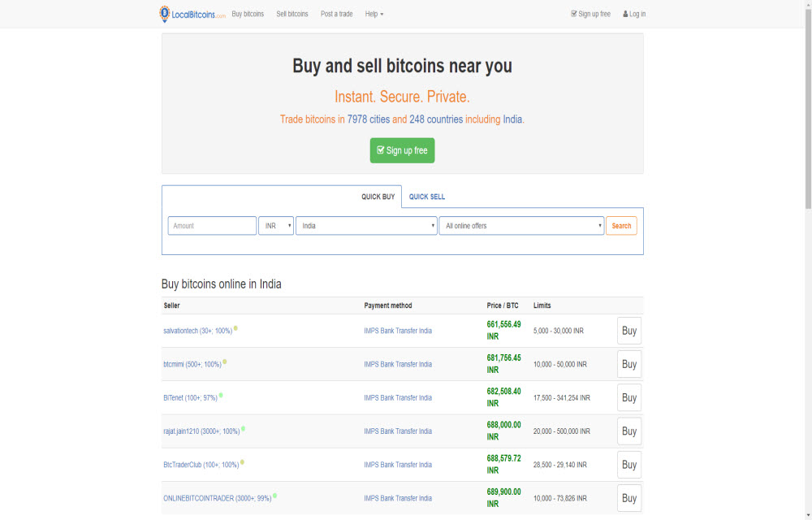The image size is (812, 520).
Task: Click Log in in the header
Action: 634,14
